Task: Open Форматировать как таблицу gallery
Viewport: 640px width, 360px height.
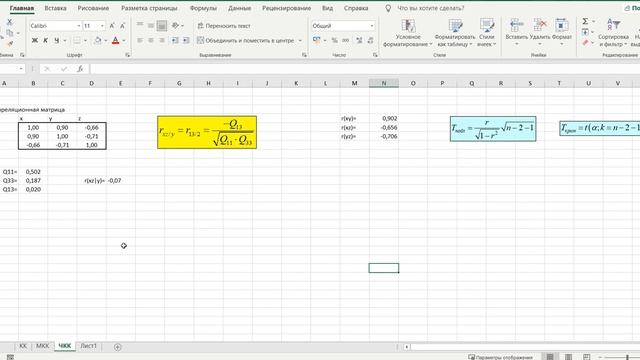Action: point(455,33)
